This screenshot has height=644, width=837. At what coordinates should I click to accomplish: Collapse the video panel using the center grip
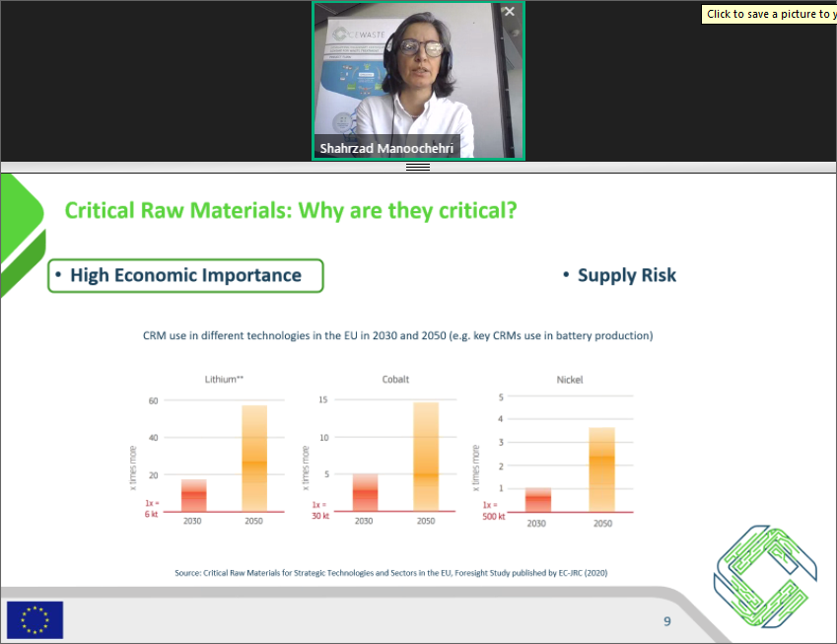pyautogui.click(x=418, y=166)
